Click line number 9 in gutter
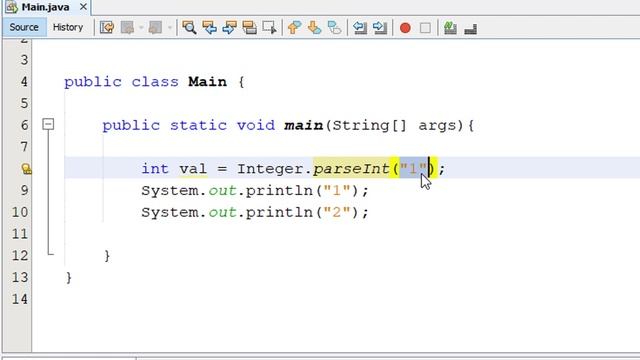The height and width of the screenshot is (360, 640). click(x=24, y=190)
